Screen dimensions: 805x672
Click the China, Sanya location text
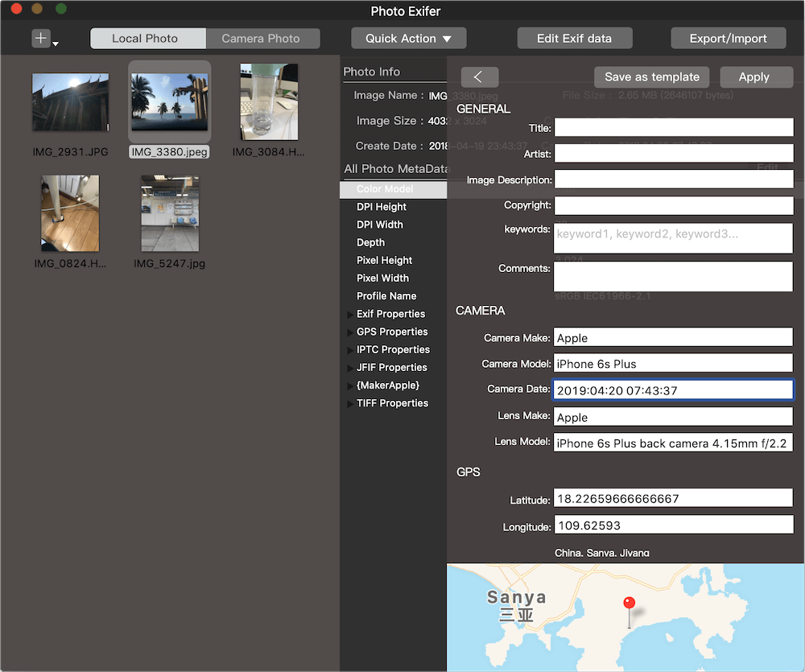pos(601,553)
